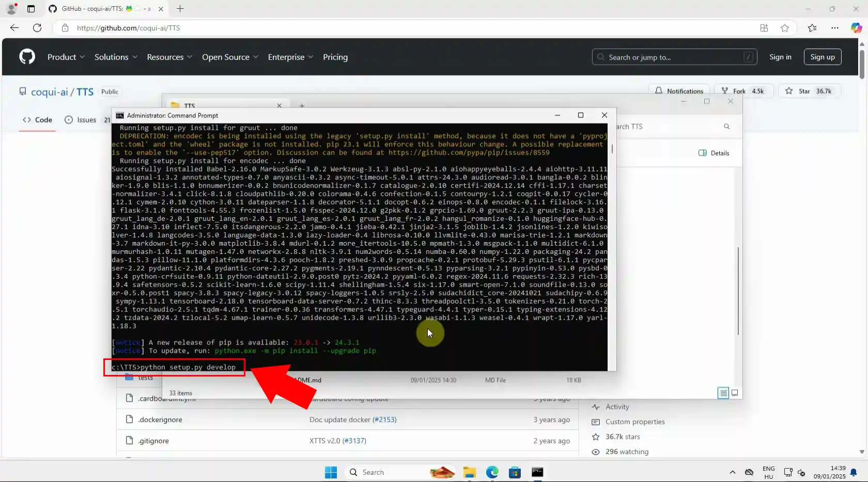868x482 pixels.
Task: Focus the Search or jump to field
Action: (x=674, y=57)
